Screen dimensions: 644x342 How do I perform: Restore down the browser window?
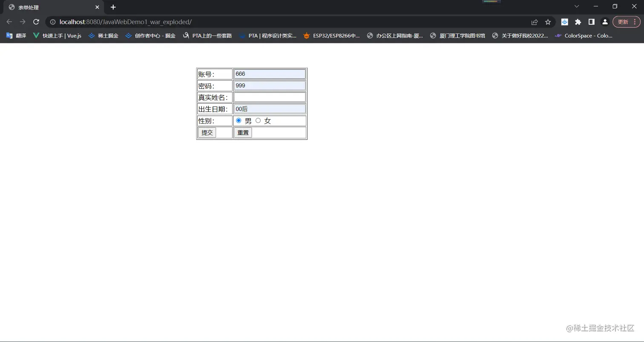pyautogui.click(x=615, y=6)
